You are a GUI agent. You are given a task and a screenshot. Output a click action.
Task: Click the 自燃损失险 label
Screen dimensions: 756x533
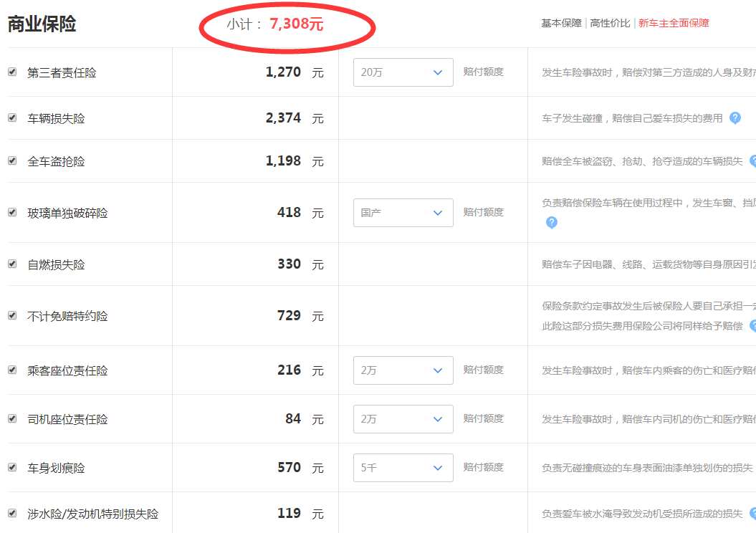pos(56,264)
